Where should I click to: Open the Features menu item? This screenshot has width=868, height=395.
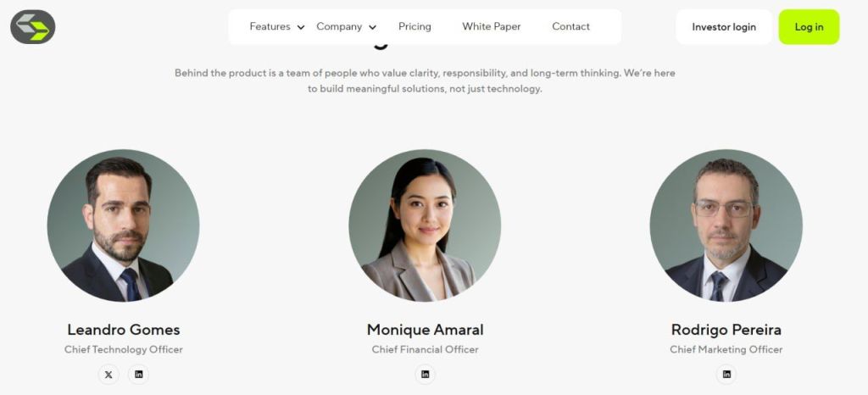(x=270, y=26)
